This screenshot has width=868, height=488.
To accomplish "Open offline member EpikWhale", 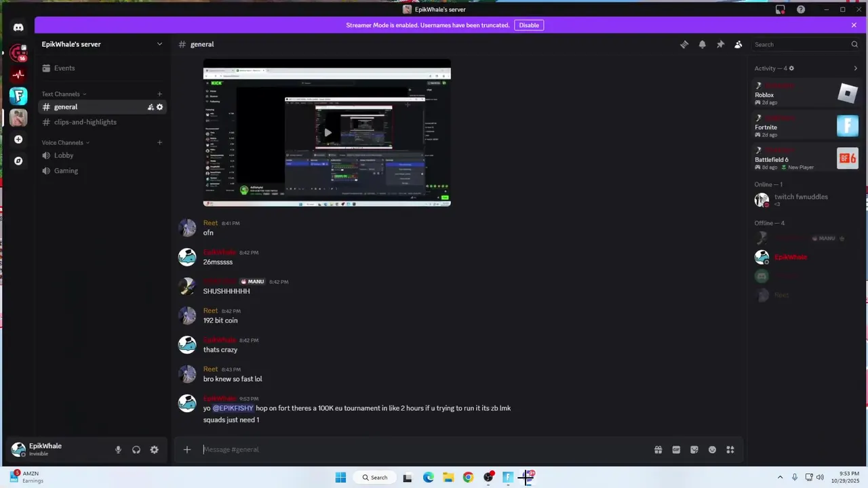I will pyautogui.click(x=806, y=258).
